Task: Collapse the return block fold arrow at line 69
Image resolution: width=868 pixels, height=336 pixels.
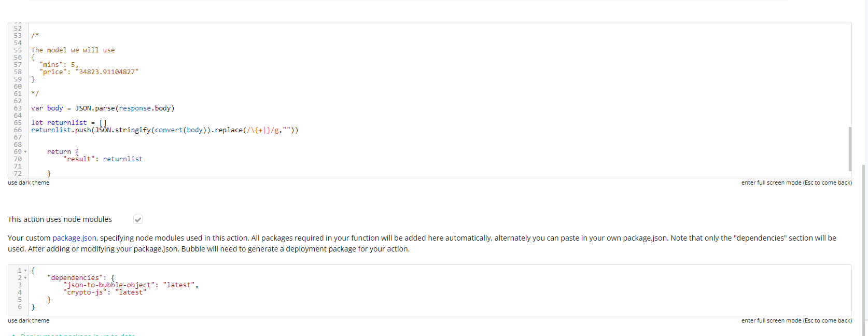Action: point(25,152)
